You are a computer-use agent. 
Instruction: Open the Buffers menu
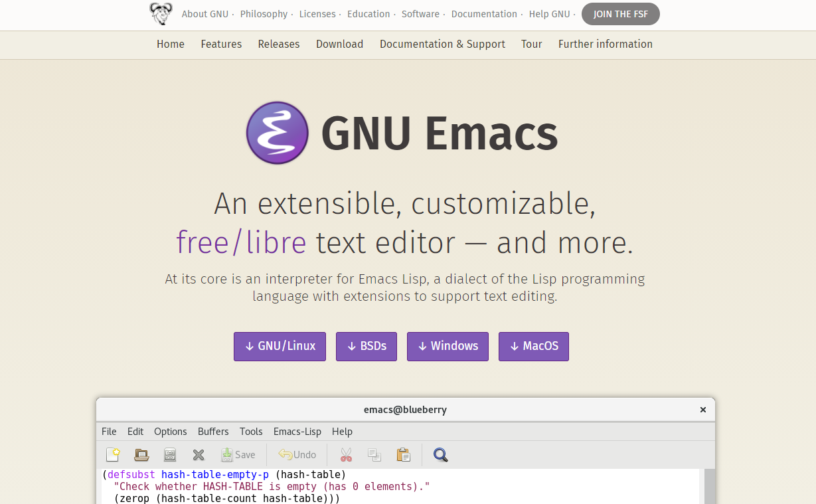(213, 432)
